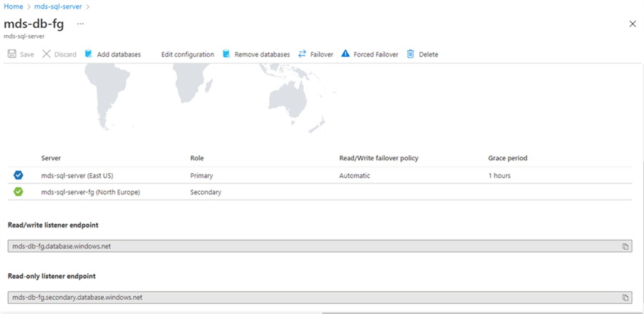The image size is (644, 314).
Task: Click the blue primary server status icon
Action: pyautogui.click(x=18, y=176)
